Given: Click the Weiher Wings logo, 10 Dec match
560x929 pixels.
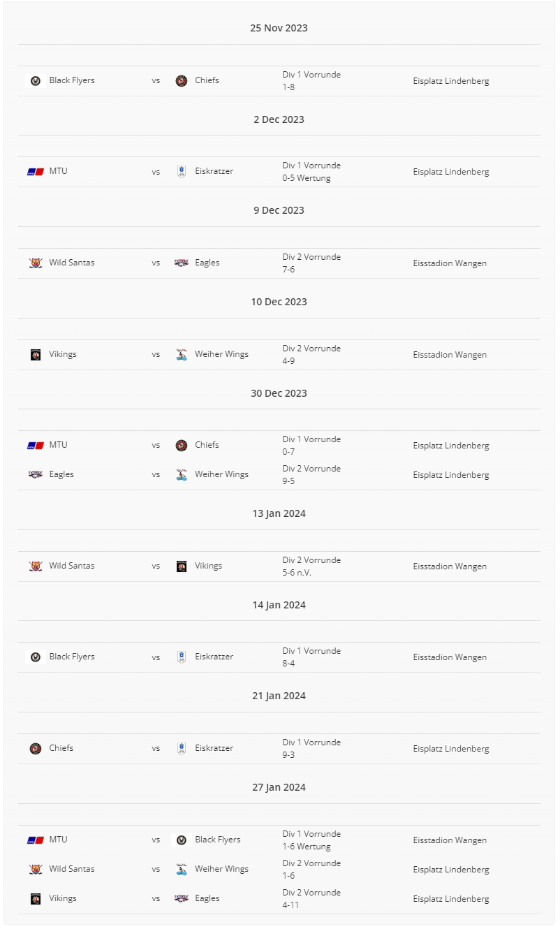Looking at the screenshot, I should (x=182, y=355).
